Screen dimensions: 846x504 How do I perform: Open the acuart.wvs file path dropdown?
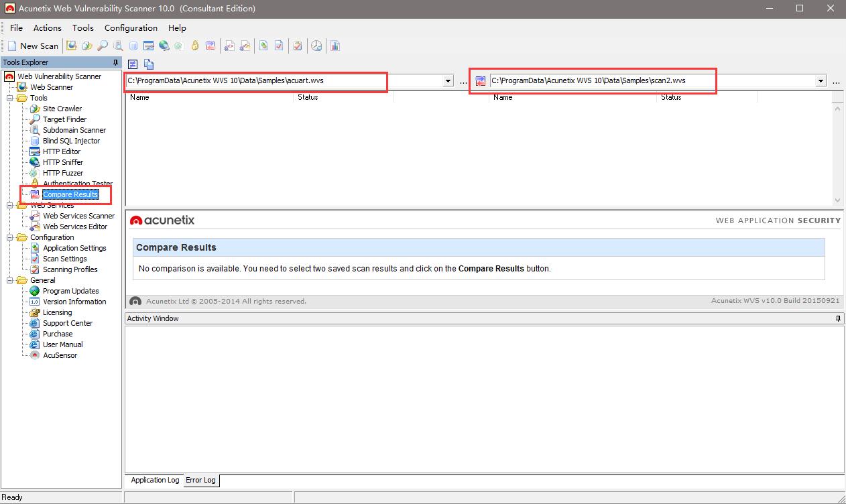(x=448, y=81)
